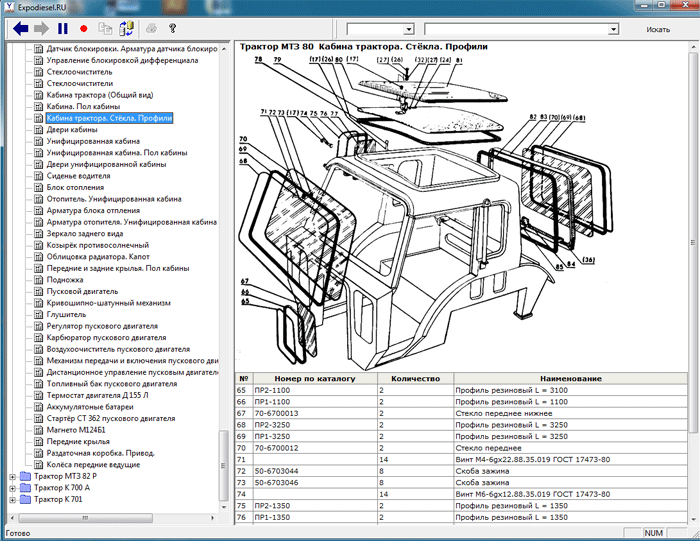Screen dimensions: 700x541
Task: Click the document icon beside Двери унифицированной кабины
Action: pyautogui.click(x=39, y=165)
